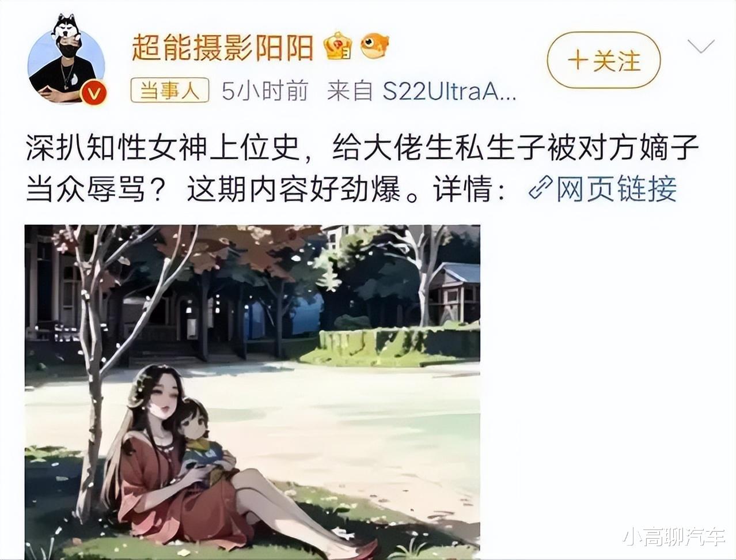Viewport: 736px width, 560px height.
Task: Click the 小高聊汽车 watermark text
Action: (673, 537)
